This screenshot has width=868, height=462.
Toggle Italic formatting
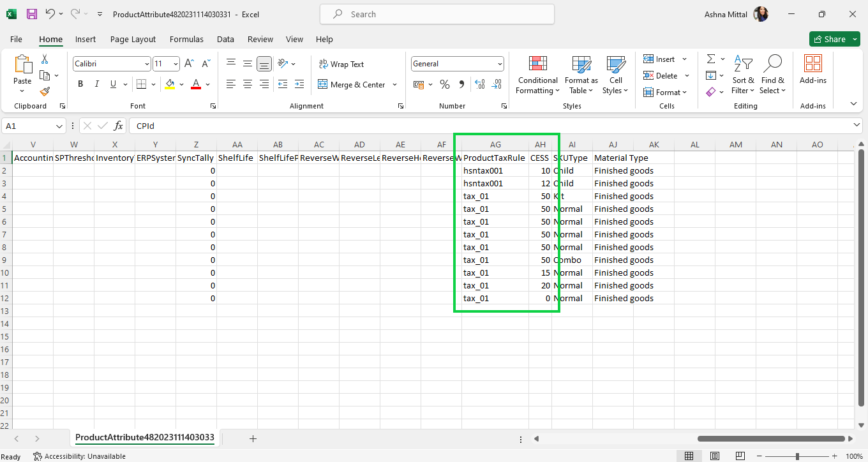[x=97, y=84]
